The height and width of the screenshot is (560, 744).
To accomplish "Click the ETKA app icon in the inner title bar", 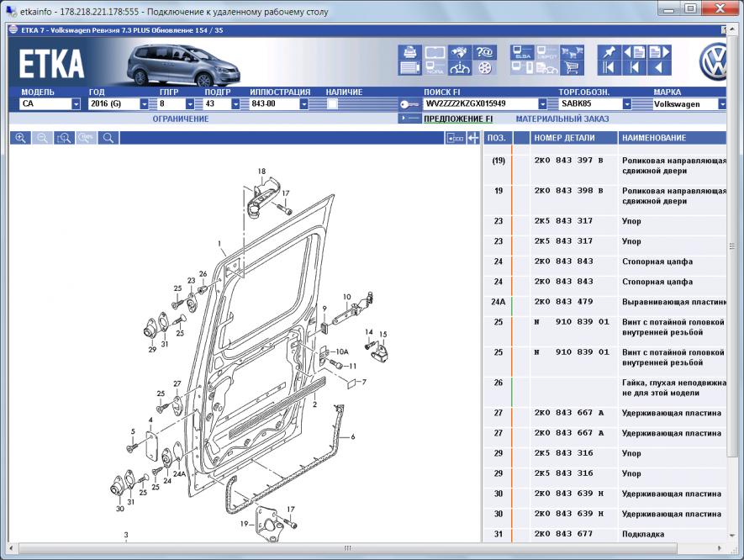I will tap(13, 29).
